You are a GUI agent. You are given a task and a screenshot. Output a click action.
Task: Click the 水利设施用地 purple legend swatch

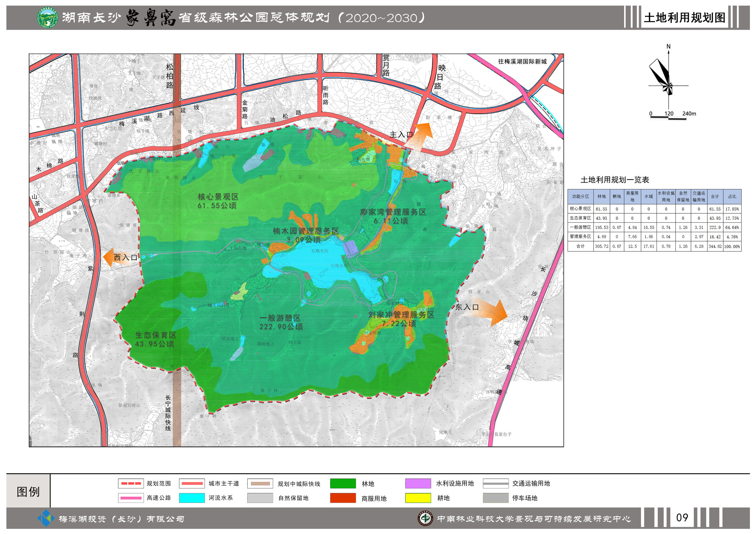418,483
